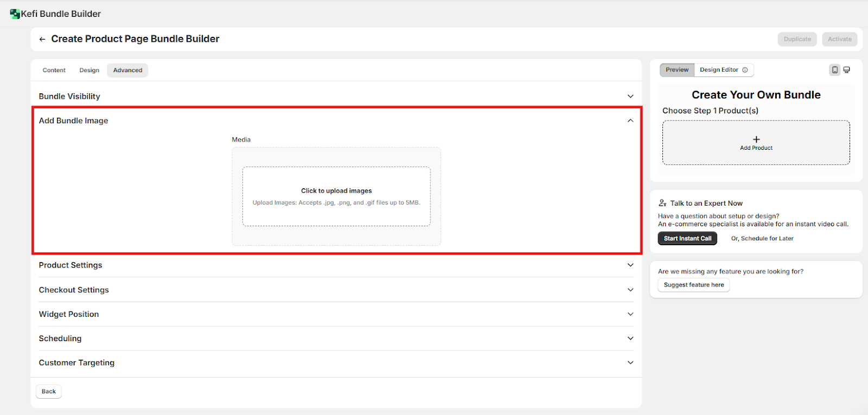The image size is (868, 415).
Task: Switch preview to desktop view icon
Action: (847, 70)
